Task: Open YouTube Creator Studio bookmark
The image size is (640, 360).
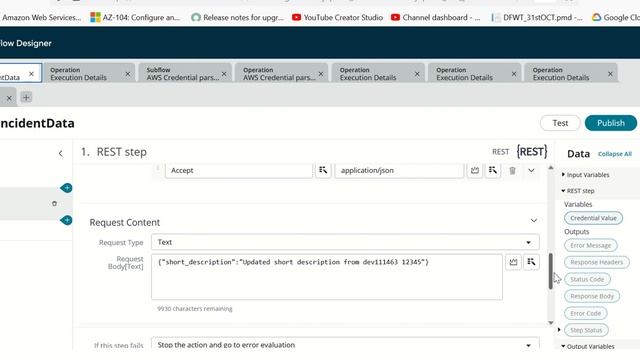Action: point(338,18)
